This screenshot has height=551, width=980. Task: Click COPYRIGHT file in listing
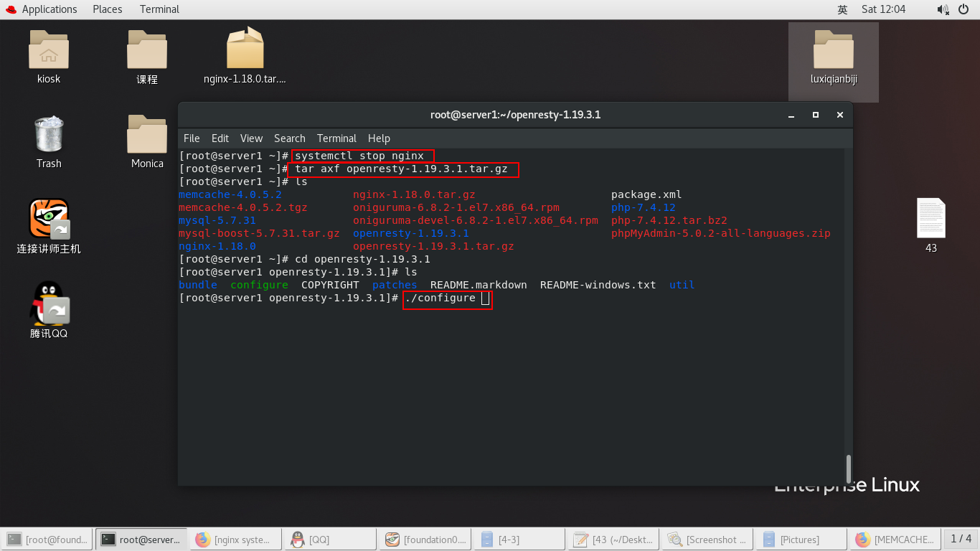tap(330, 285)
